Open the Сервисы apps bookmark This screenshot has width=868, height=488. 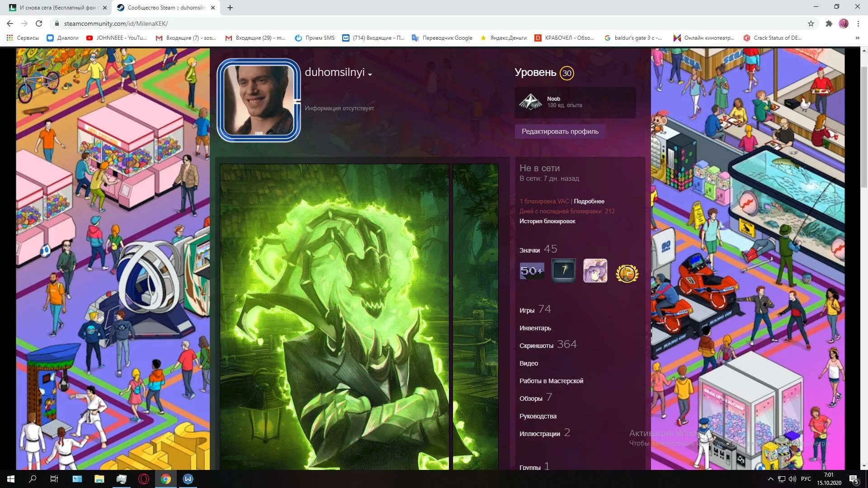23,38
